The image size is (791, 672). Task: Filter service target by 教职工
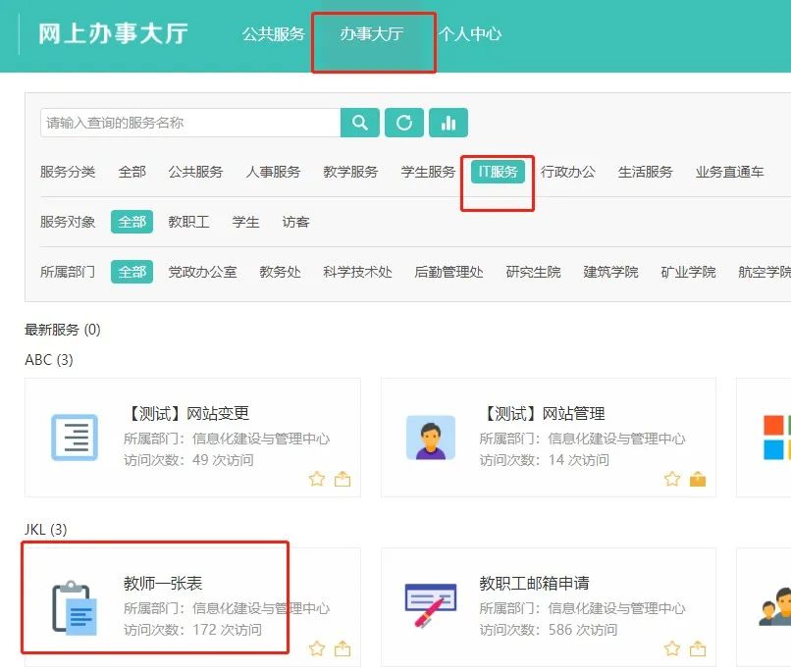pos(188,222)
